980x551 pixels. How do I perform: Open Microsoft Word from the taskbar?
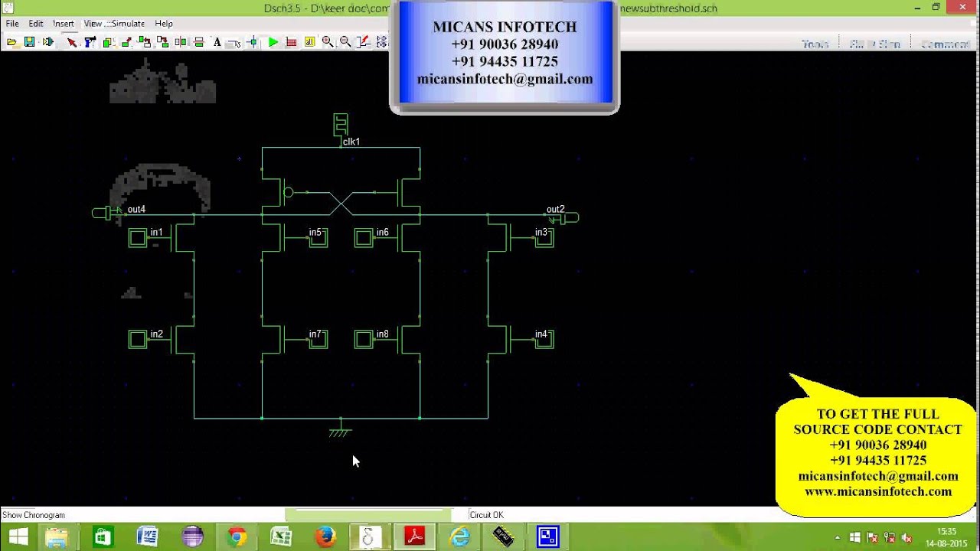pyautogui.click(x=147, y=537)
